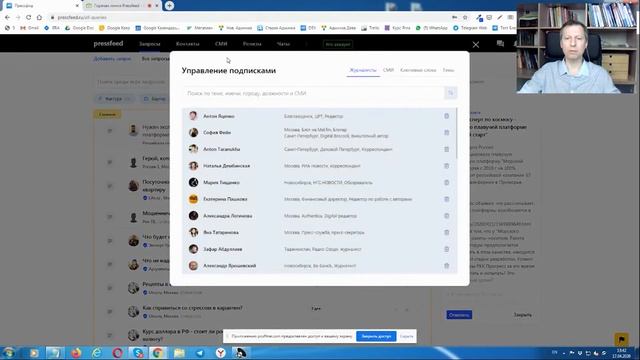640x360 pixels.
Task: Open СМИ in pressfeed top navigation
Action: (221, 44)
